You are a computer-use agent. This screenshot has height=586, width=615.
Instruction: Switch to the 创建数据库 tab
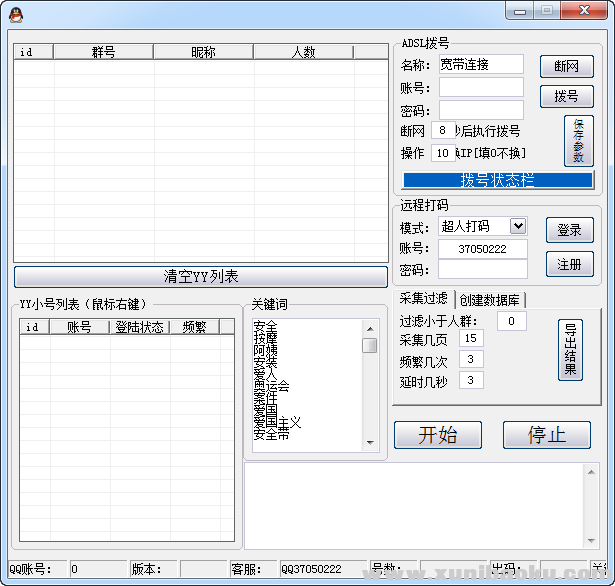pos(491,300)
